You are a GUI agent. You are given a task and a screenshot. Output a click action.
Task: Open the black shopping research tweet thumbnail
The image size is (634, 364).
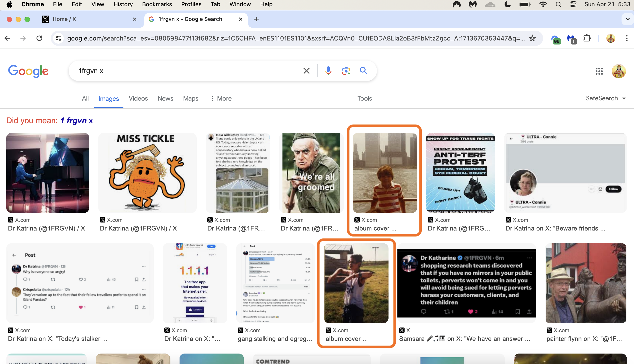(466, 283)
